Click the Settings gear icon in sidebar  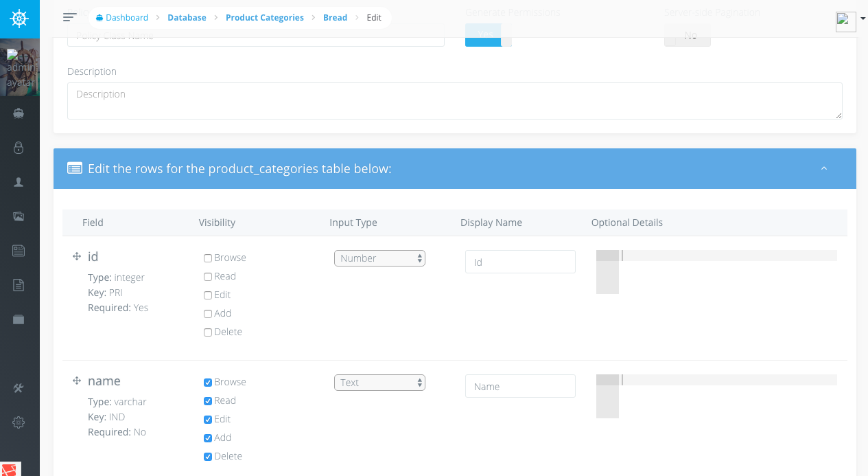[19, 422]
